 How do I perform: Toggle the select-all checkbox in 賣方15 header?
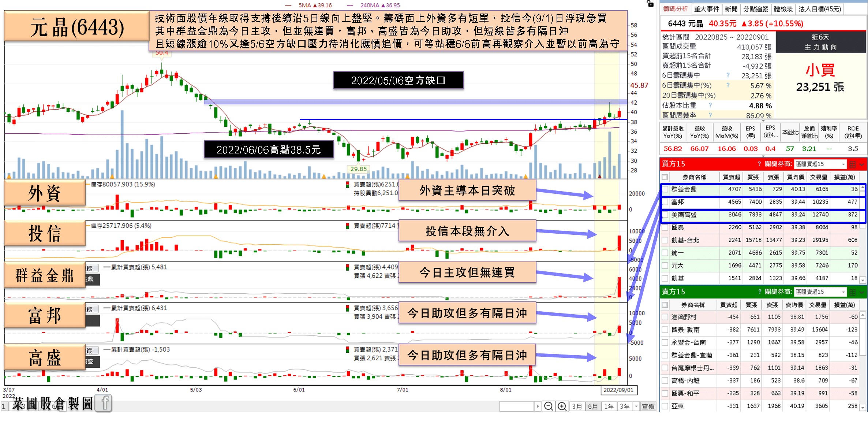tap(665, 305)
